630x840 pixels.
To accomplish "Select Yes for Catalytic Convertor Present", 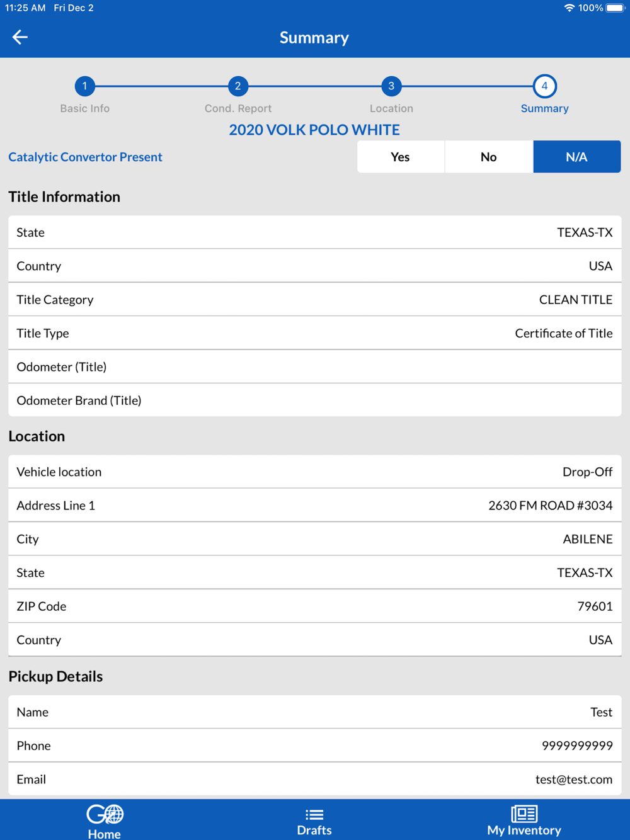I will tap(401, 157).
